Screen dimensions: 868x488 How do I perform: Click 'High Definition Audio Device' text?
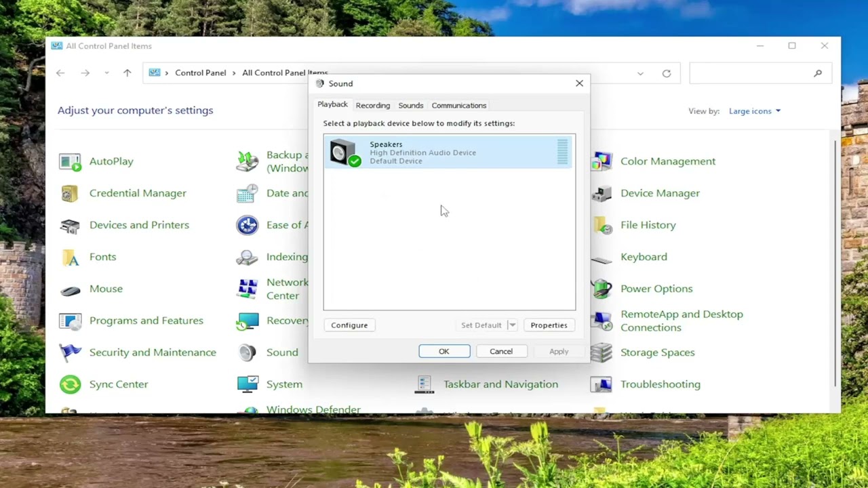(x=422, y=152)
